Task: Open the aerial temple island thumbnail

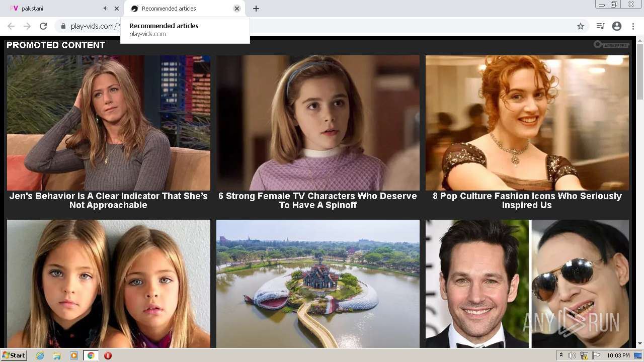Action: click(318, 284)
